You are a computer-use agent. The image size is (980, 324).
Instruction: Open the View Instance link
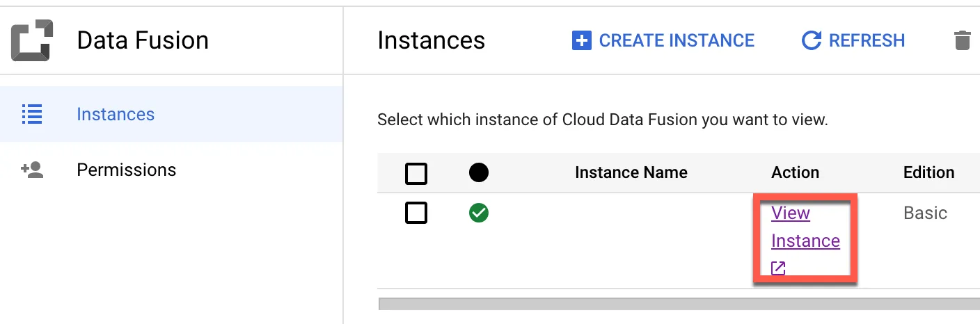(805, 227)
